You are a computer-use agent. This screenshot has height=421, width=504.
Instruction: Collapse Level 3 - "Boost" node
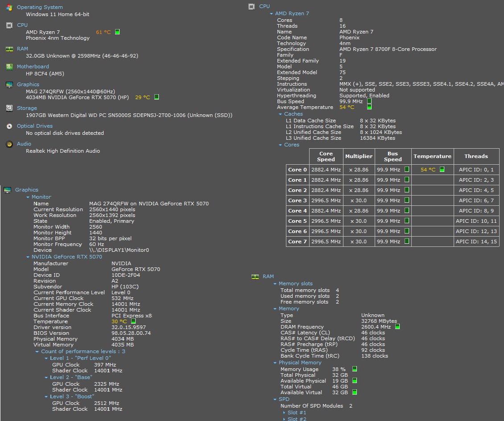click(46, 397)
